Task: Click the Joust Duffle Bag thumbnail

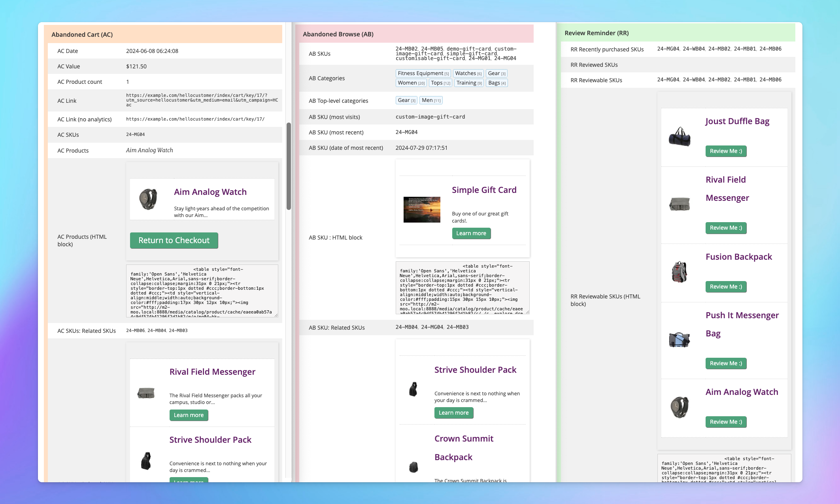Action: point(680,137)
